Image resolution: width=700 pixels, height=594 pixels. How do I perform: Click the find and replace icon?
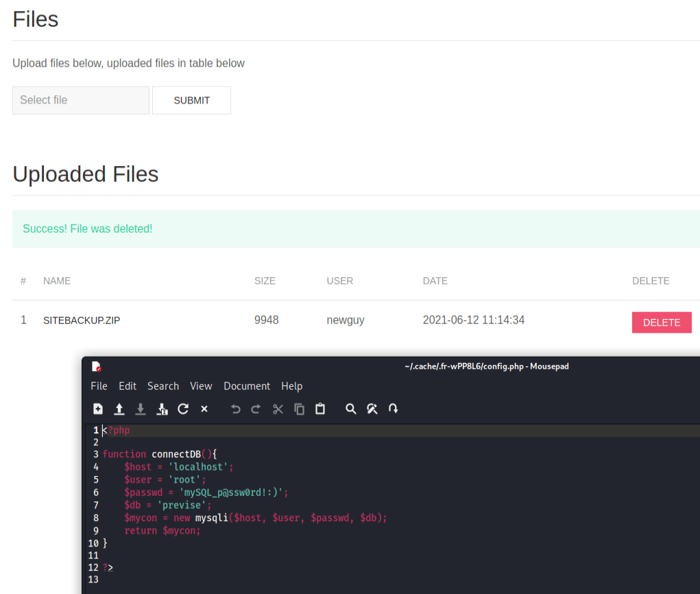(372, 409)
